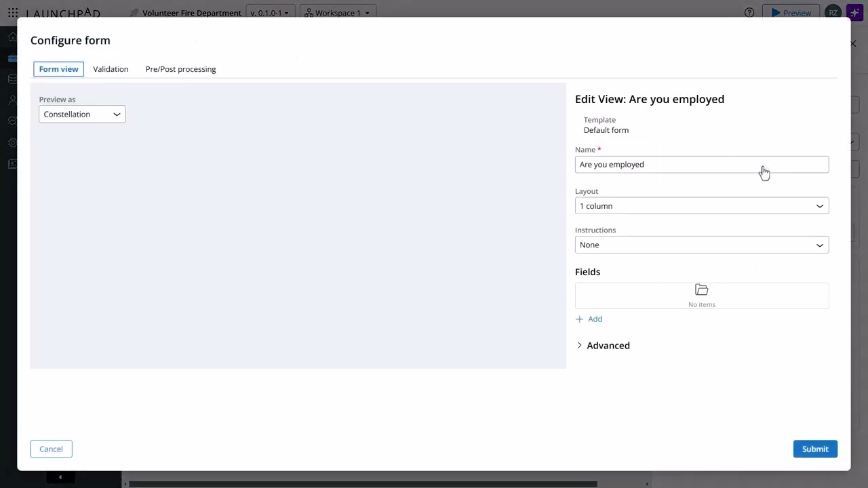Click Add to add a field

[589, 319]
